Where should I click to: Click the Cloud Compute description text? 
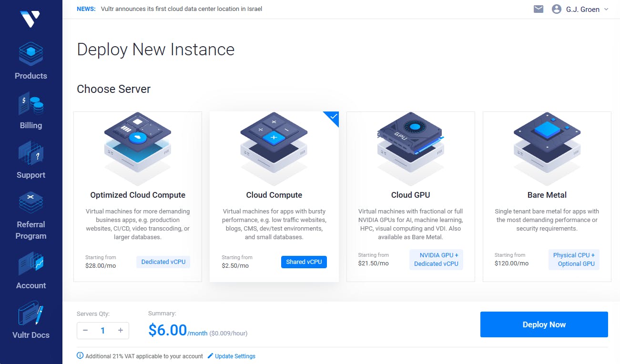coord(274,224)
